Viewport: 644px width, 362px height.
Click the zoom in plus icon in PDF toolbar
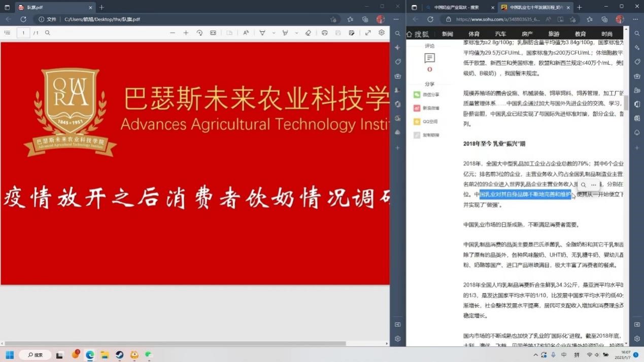click(186, 33)
